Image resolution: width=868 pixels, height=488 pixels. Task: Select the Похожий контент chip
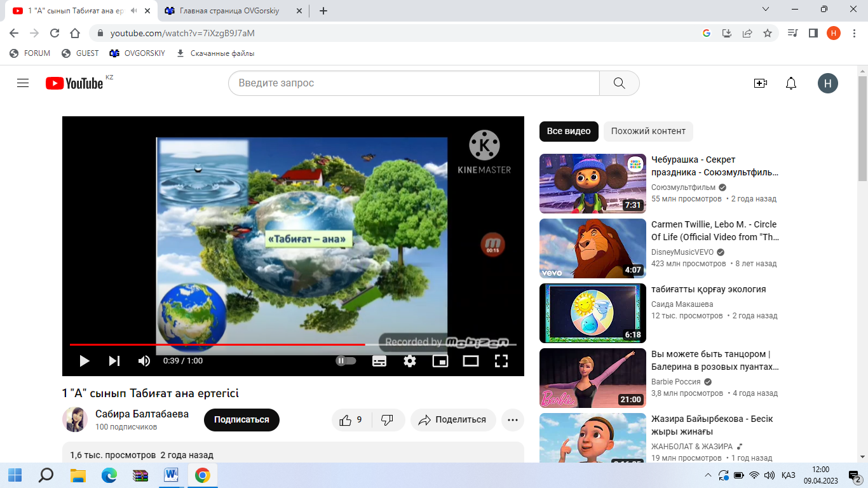click(648, 132)
